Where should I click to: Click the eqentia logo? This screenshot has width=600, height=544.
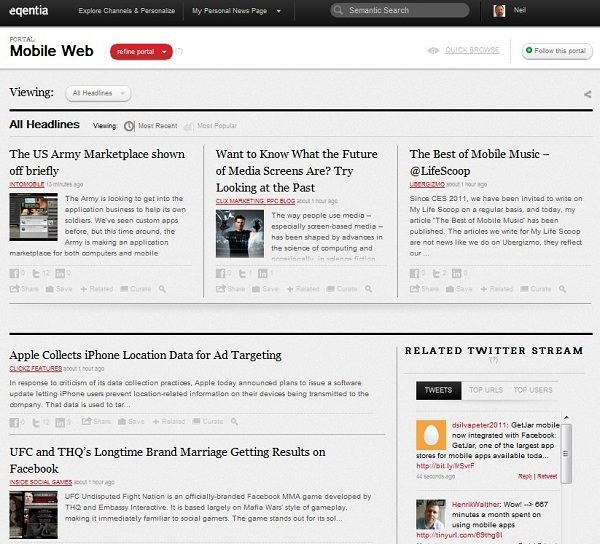29,10
